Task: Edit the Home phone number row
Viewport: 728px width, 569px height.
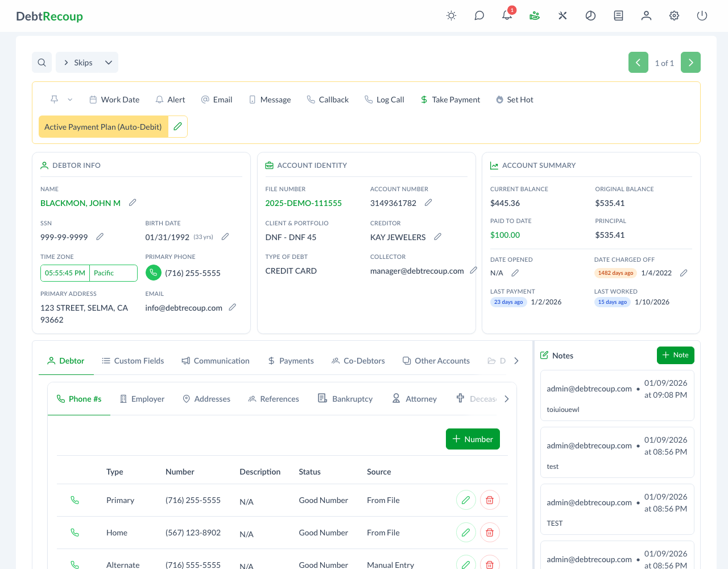Action: (x=466, y=533)
